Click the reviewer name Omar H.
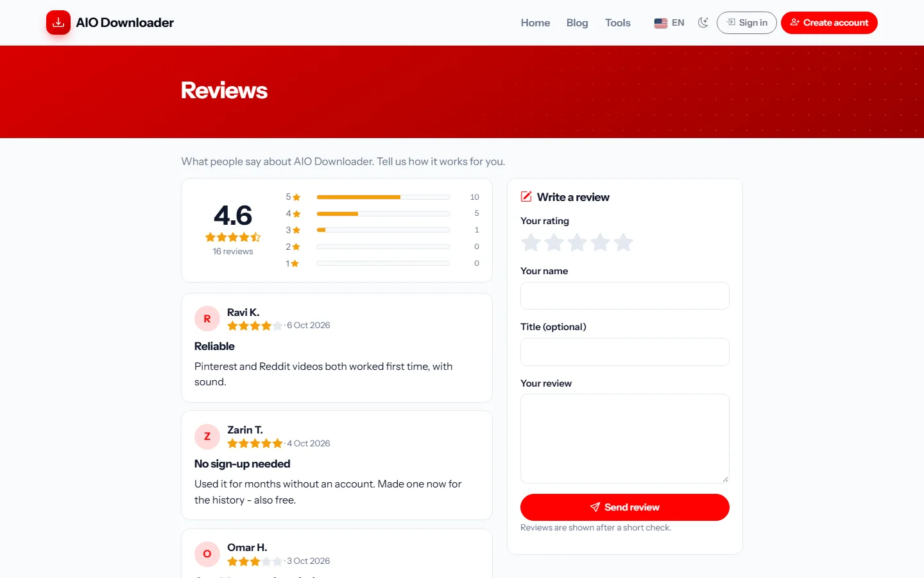Screen dimensions: 924x578 tap(247, 547)
